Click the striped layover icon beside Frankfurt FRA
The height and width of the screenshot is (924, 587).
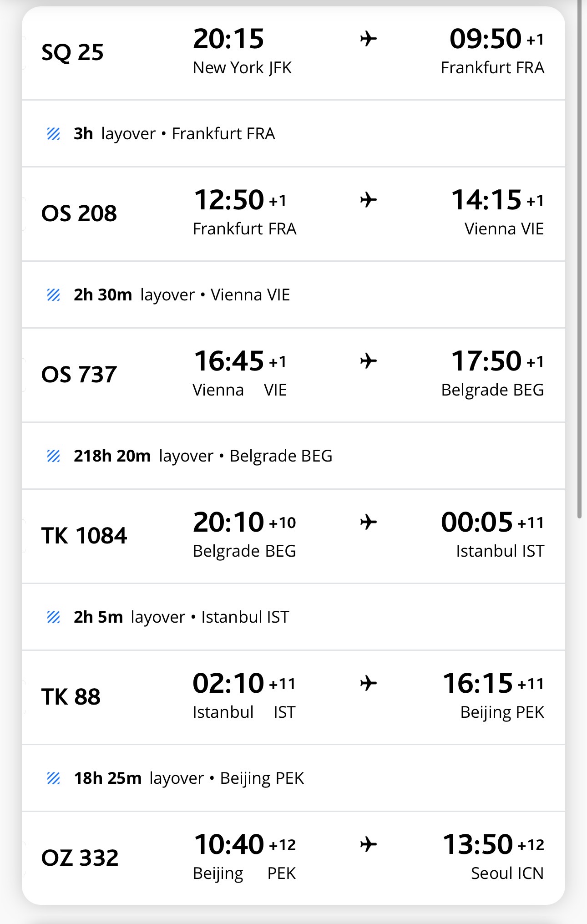tap(54, 134)
